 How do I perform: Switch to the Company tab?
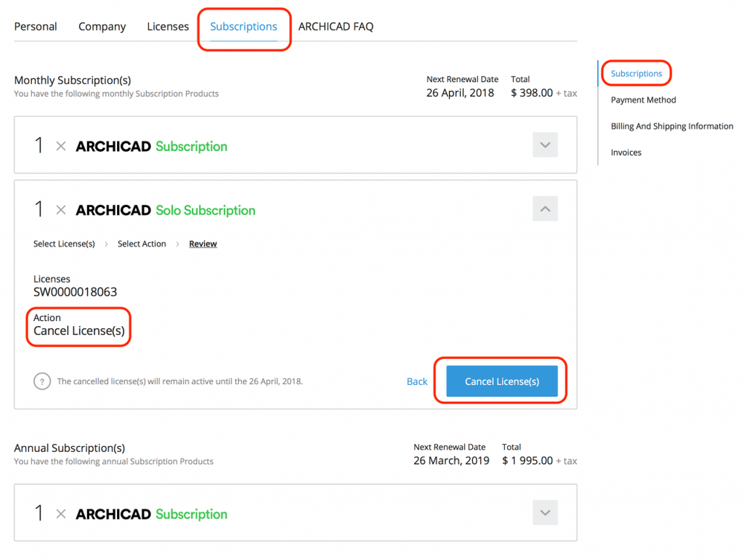(x=102, y=27)
